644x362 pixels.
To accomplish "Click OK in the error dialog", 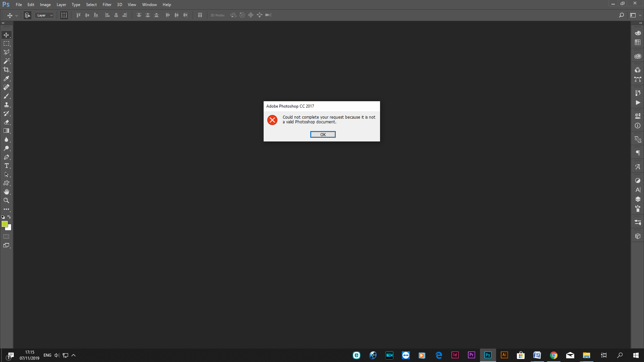I will coord(323,134).
